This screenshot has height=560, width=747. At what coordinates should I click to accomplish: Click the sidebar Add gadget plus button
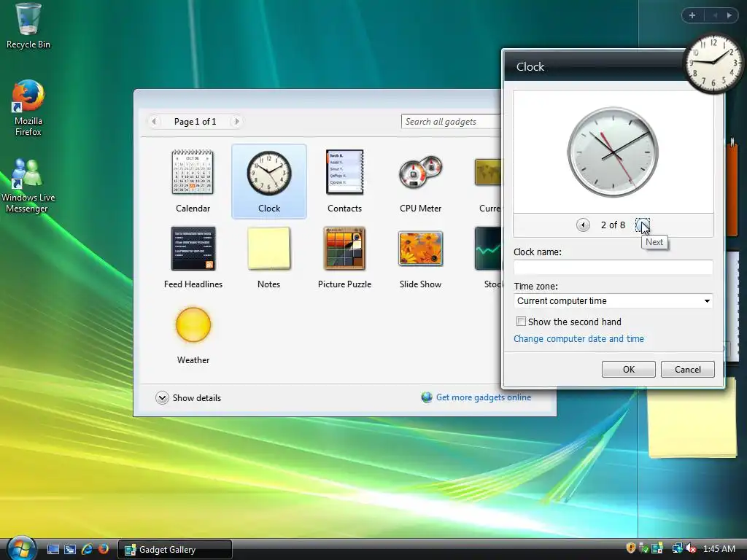click(692, 15)
